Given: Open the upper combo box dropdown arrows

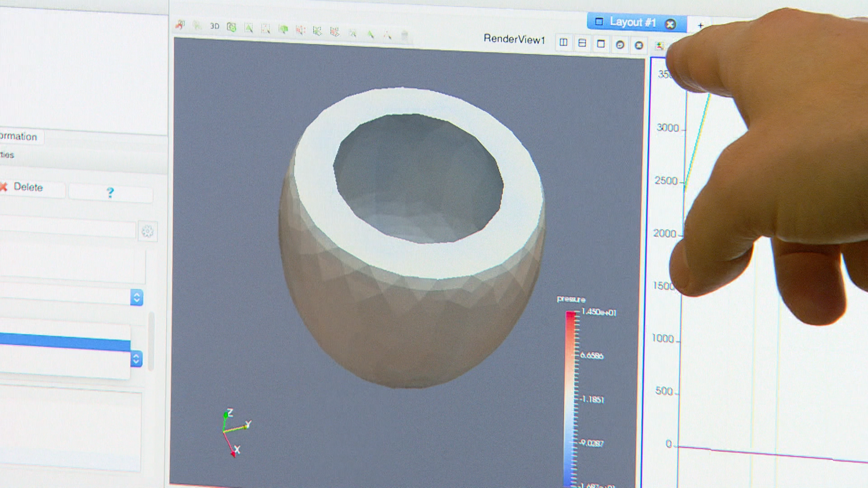Looking at the screenshot, I should 137,297.
